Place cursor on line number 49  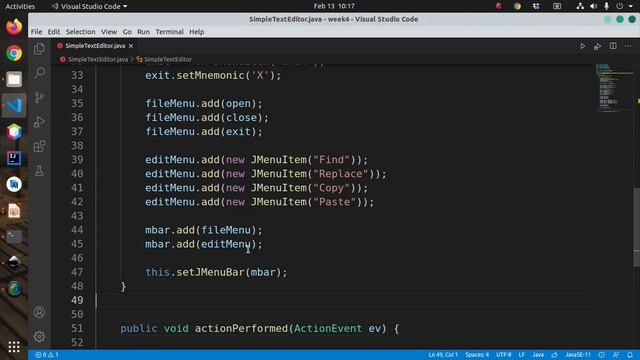(77, 300)
